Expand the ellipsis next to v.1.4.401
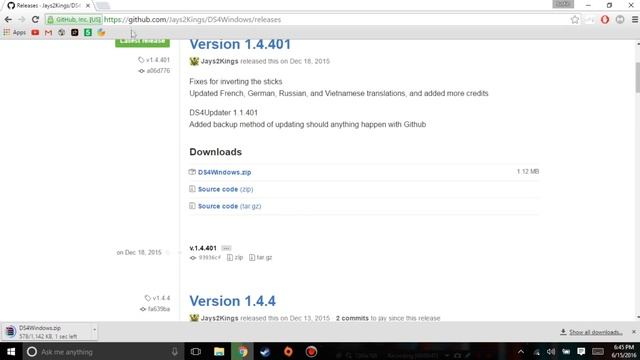640x360 pixels. (x=226, y=248)
